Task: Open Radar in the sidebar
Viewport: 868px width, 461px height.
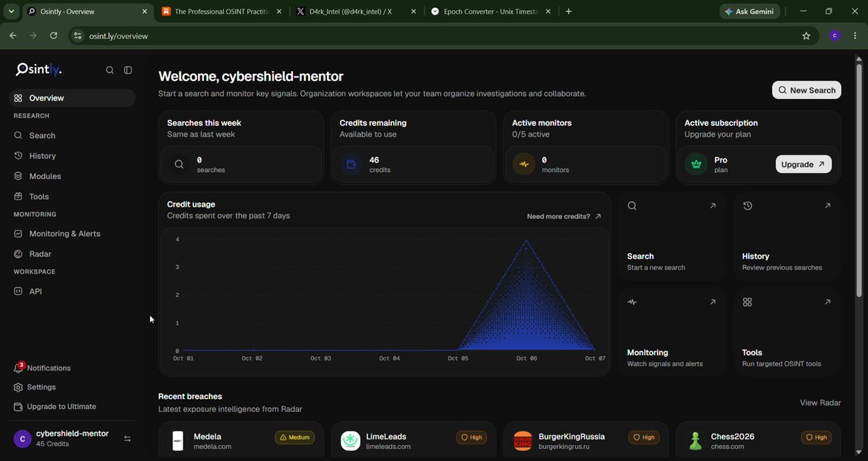Action: (x=72, y=254)
